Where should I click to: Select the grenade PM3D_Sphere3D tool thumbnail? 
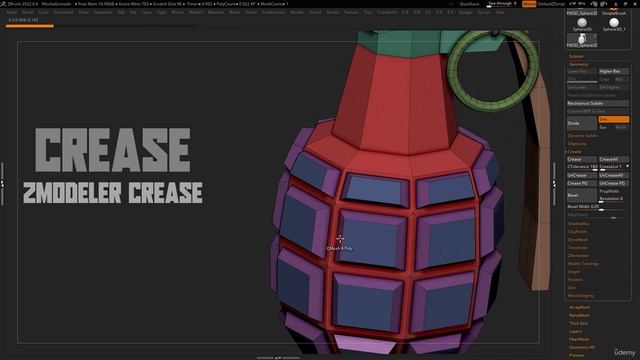pos(582,40)
